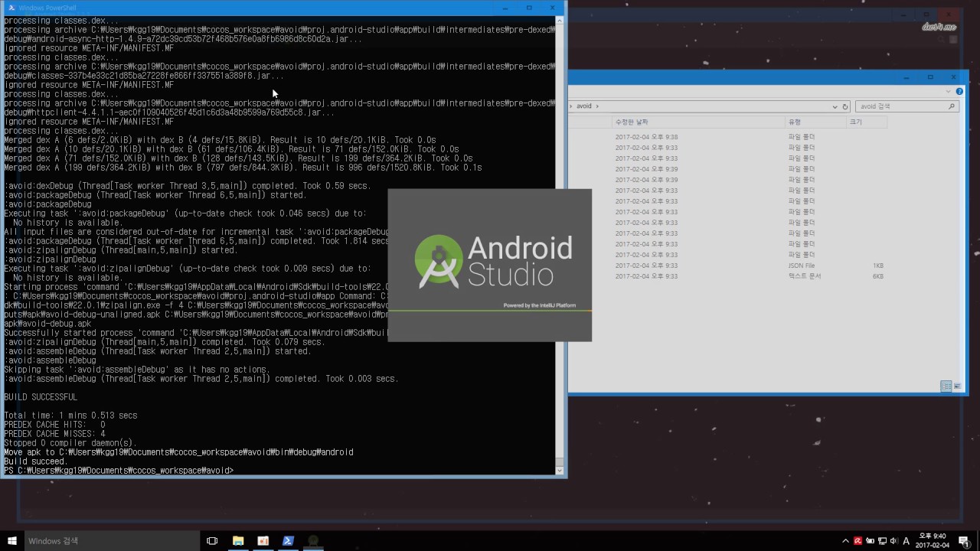Click the Windows 검색 search box
This screenshot has width=980, height=551.
pyautogui.click(x=112, y=541)
